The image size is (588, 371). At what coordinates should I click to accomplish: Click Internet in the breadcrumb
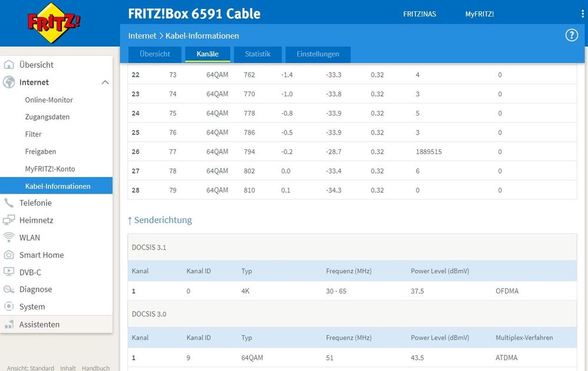142,35
